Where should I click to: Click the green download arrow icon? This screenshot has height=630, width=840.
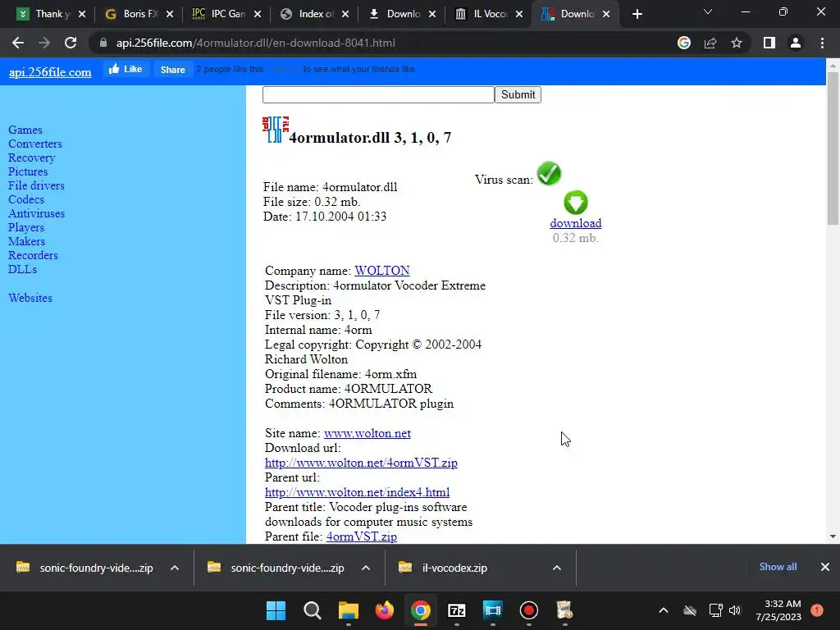coord(576,203)
